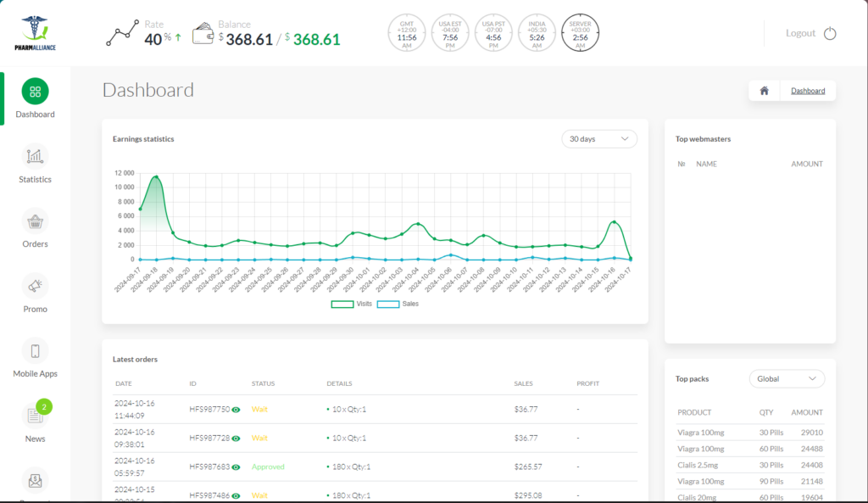This screenshot has height=503, width=868.
Task: Click the 2024-10-16 visits peak point
Action: (614, 222)
